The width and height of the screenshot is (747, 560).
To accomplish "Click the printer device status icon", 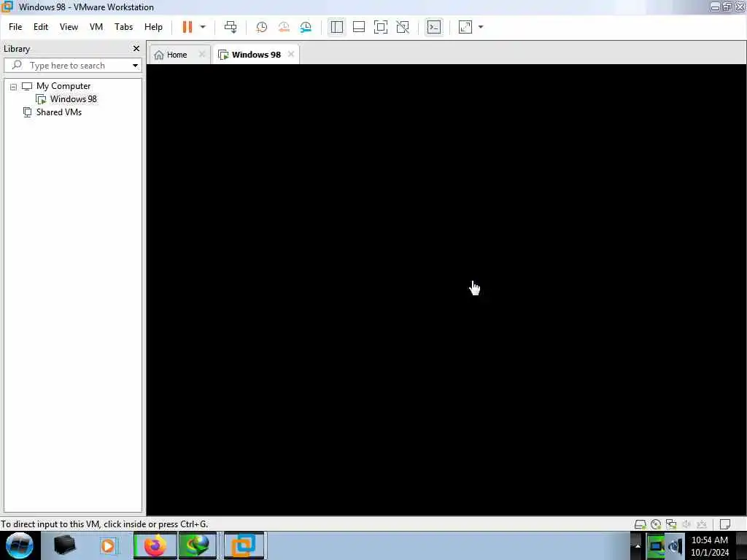I will tap(702, 524).
